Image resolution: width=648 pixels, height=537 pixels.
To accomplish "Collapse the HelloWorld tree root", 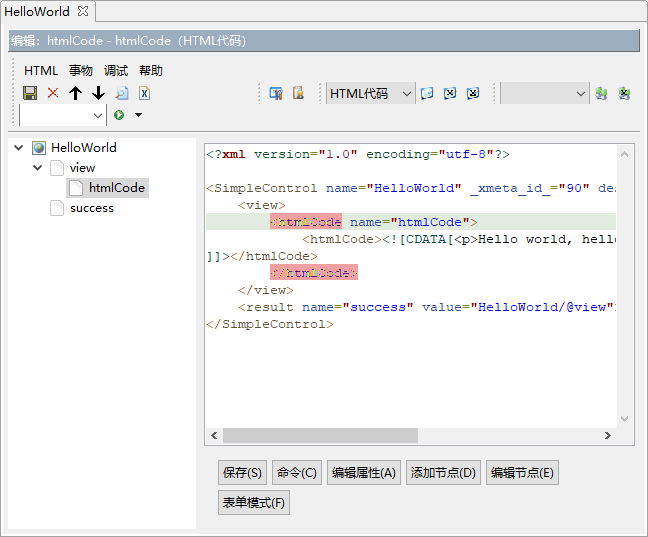I will pyautogui.click(x=19, y=148).
